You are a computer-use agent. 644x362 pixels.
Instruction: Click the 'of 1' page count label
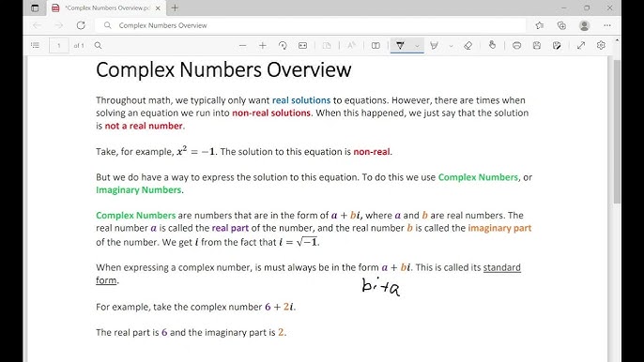79,46
